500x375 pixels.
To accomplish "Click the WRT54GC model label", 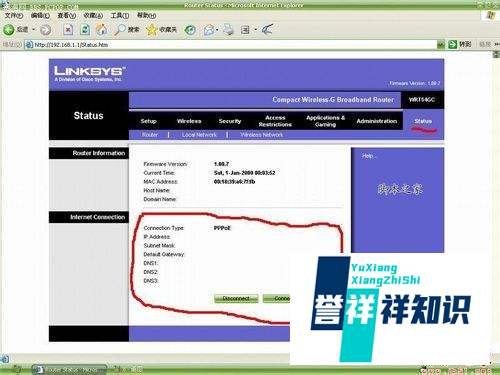I will (x=422, y=99).
